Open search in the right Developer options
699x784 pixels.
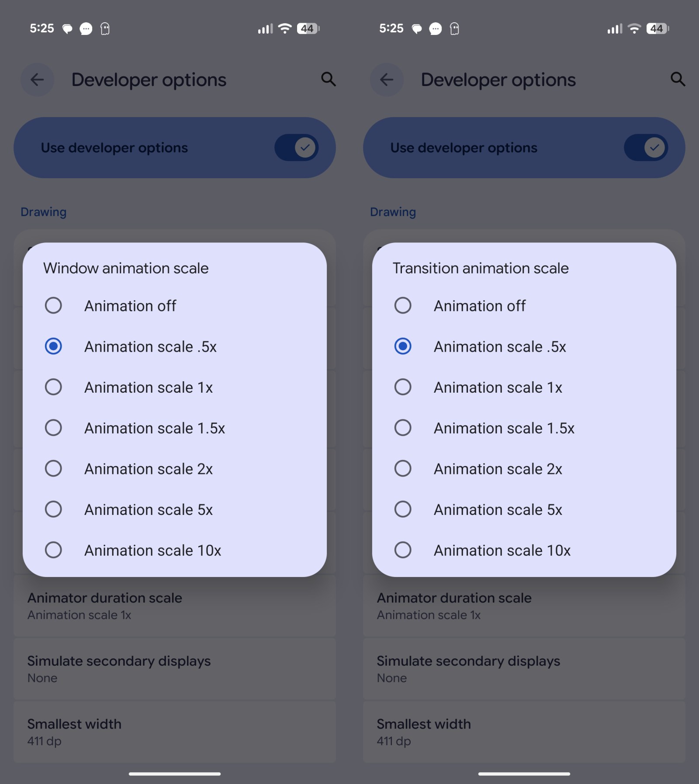coord(678,79)
